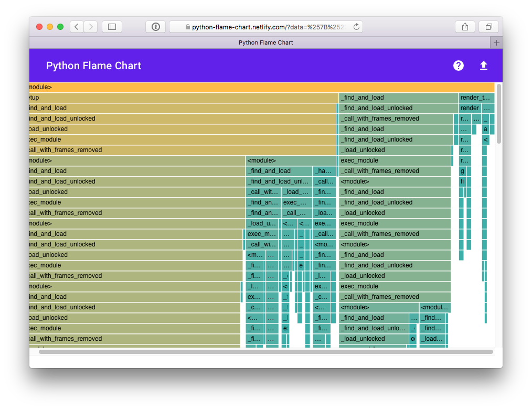Click the upload file icon
This screenshot has width=532, height=410.
[x=484, y=66]
